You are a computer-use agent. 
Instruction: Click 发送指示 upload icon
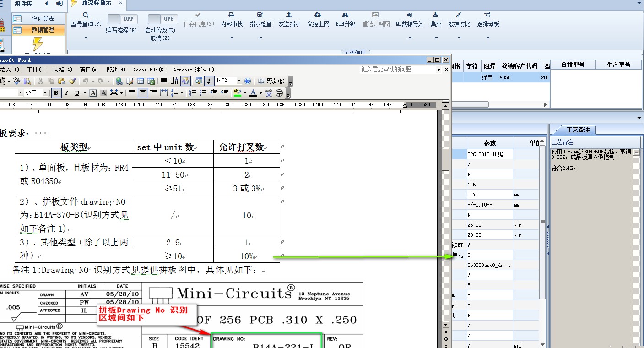pos(289,15)
